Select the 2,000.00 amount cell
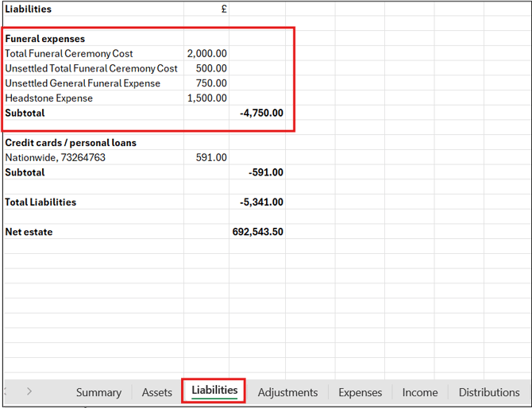The width and height of the screenshot is (532, 408). coord(206,54)
